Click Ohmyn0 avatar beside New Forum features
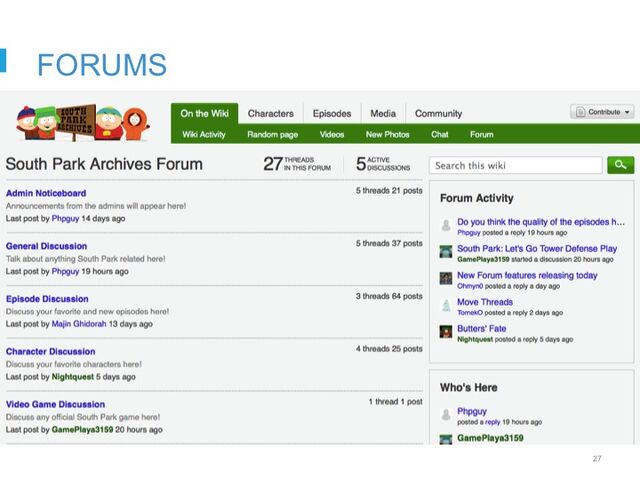The width and height of the screenshot is (640, 480). point(446,278)
